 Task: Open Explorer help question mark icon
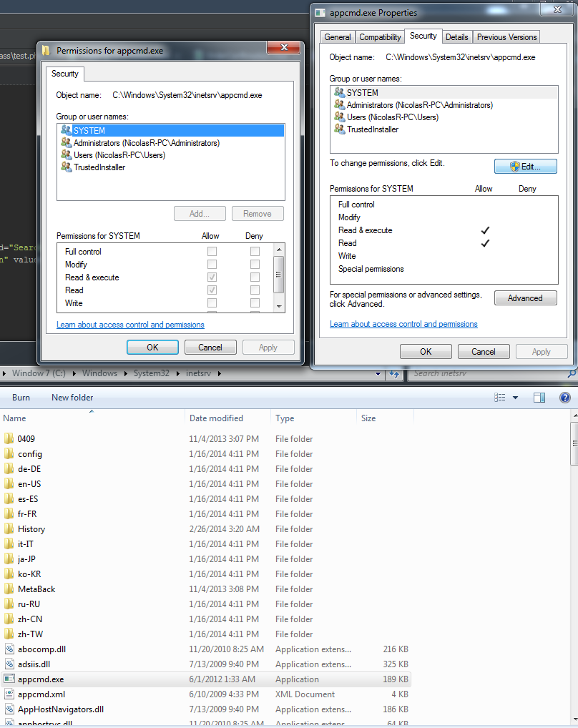pos(565,398)
